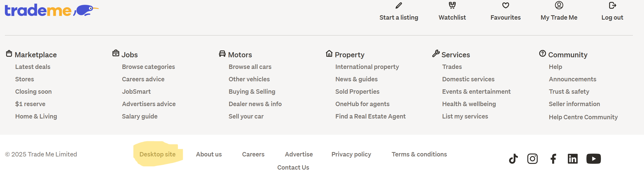This screenshot has height=182, width=644.
Task: View the Salary guide link
Action: tap(140, 116)
